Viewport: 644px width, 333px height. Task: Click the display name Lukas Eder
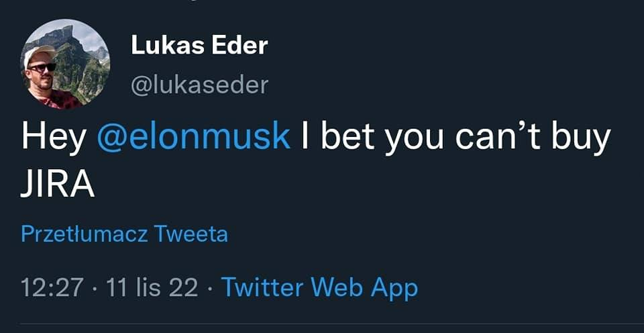pos(199,46)
